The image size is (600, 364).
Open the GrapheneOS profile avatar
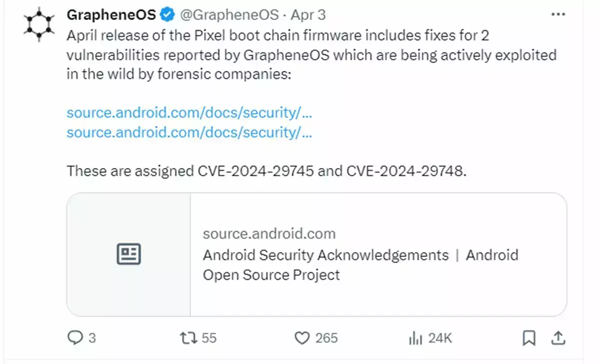pyautogui.click(x=38, y=24)
